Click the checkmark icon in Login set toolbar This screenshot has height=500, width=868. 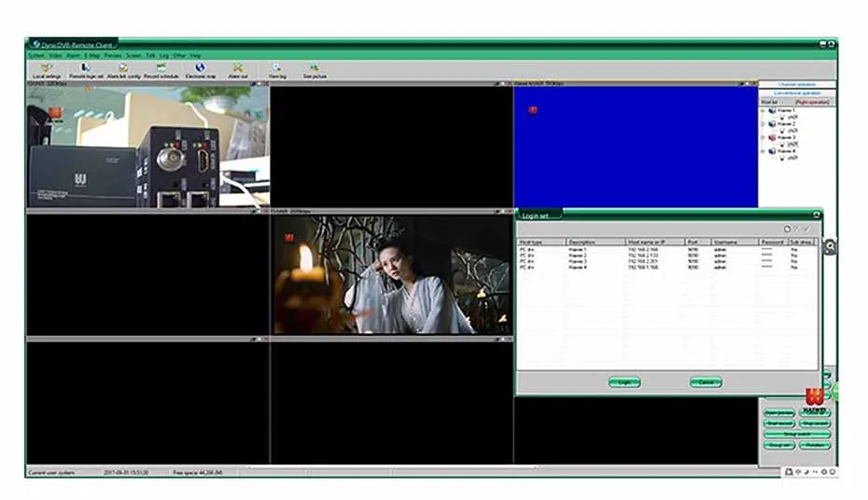coord(807,229)
